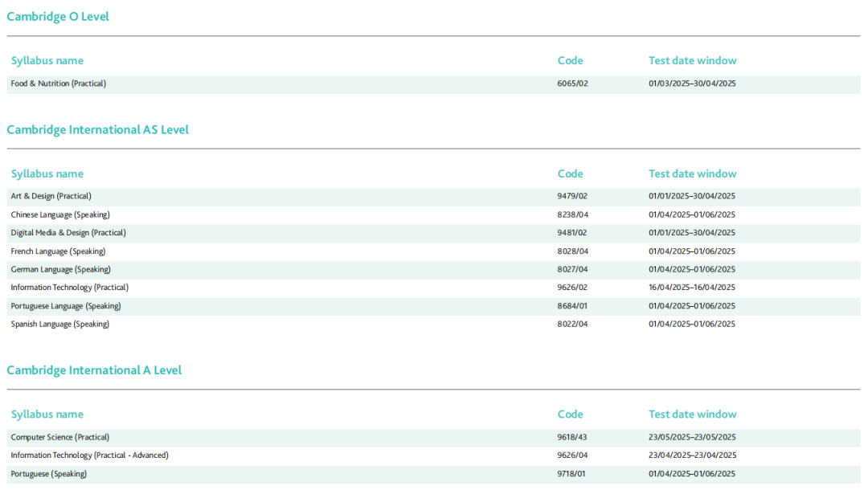Select code 9481/02
The width and height of the screenshot is (868, 490).
pos(572,233)
